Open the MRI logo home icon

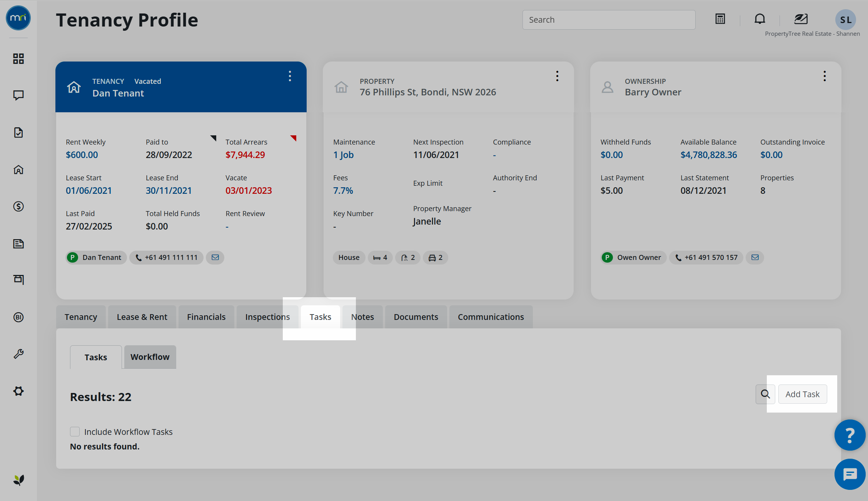[18, 18]
